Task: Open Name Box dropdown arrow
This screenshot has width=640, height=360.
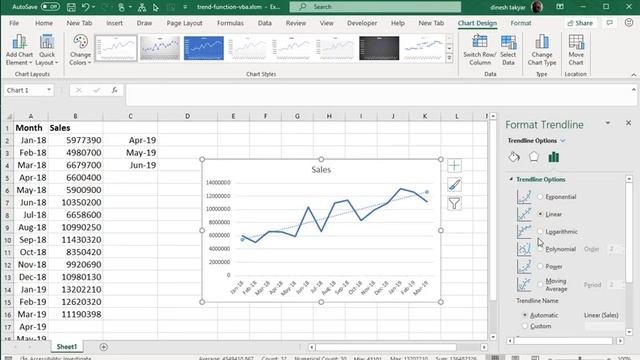Action: point(49,90)
